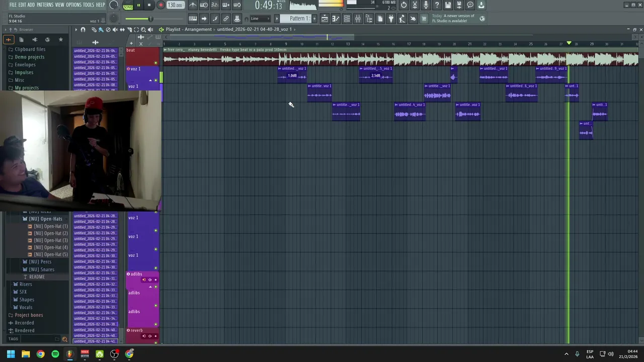Pause playback with the pause button
Image resolution: width=644 pixels, height=362 pixels.
click(139, 6)
